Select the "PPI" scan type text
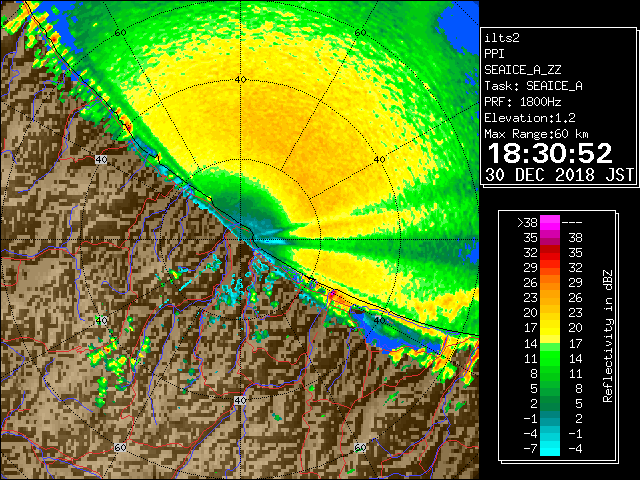 coord(494,54)
